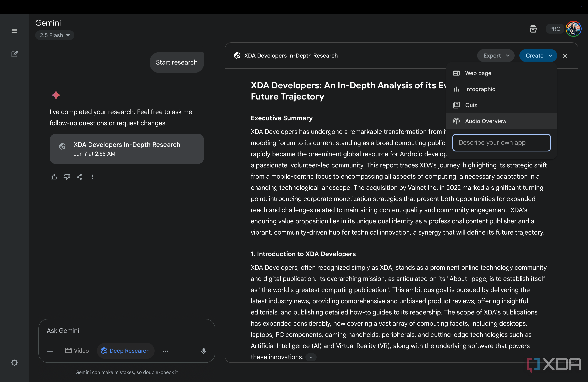
Task: Click the thumbs up good response icon
Action: coord(54,177)
